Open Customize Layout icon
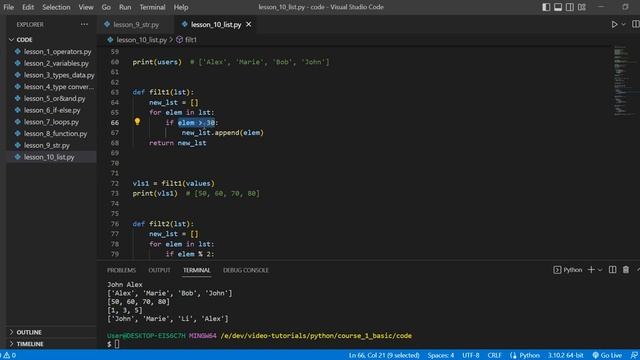The height and width of the screenshot is (360, 640). (582, 7)
